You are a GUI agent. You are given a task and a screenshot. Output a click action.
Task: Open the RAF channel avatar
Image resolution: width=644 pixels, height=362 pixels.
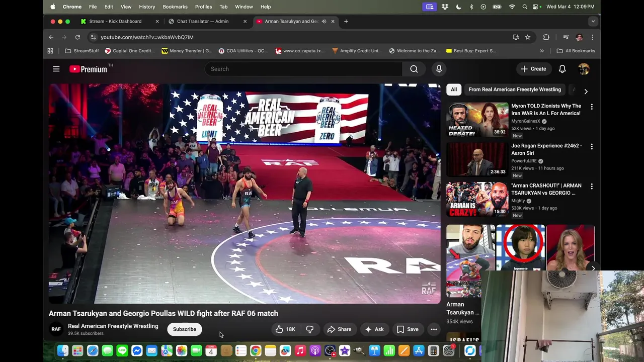56,329
